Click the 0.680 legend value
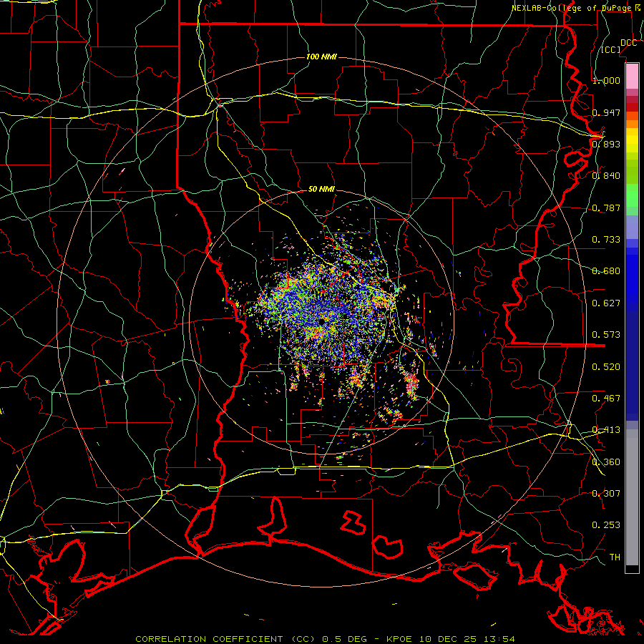 [606, 271]
